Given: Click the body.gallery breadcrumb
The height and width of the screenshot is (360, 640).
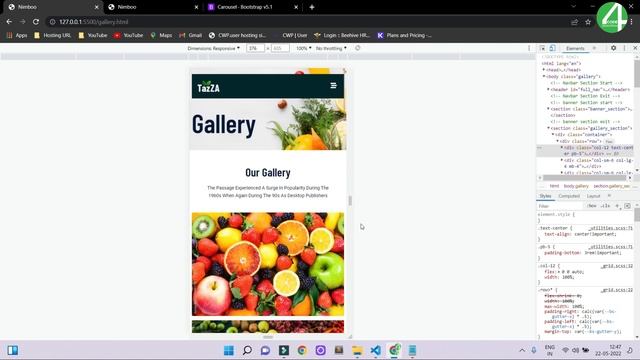Looking at the screenshot, I should pos(576,186).
